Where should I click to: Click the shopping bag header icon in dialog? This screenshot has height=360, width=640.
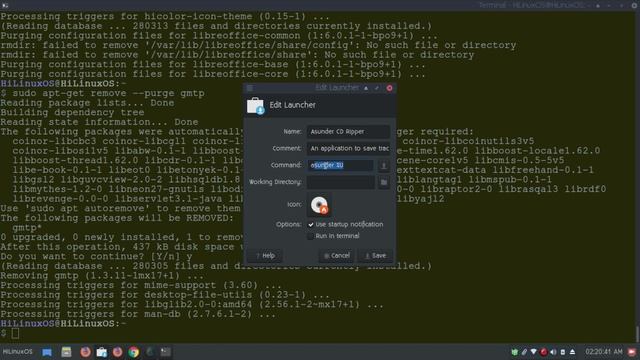[x=256, y=106]
